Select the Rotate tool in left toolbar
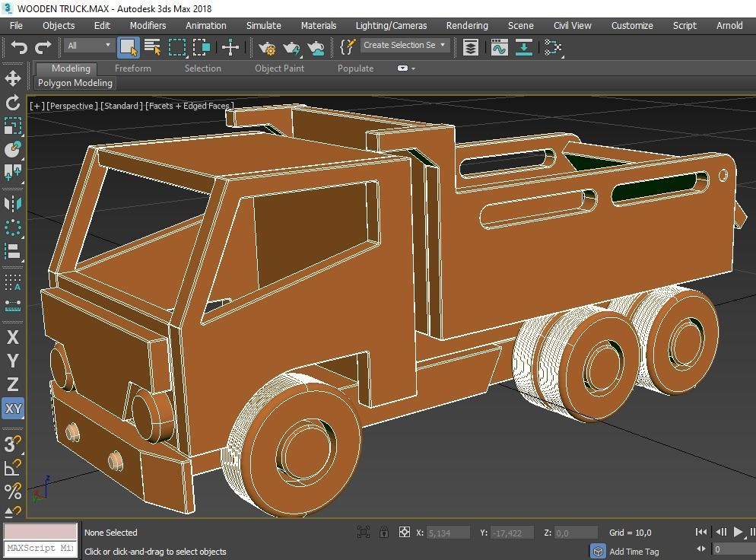The width and height of the screenshot is (756, 560). coord(12,102)
